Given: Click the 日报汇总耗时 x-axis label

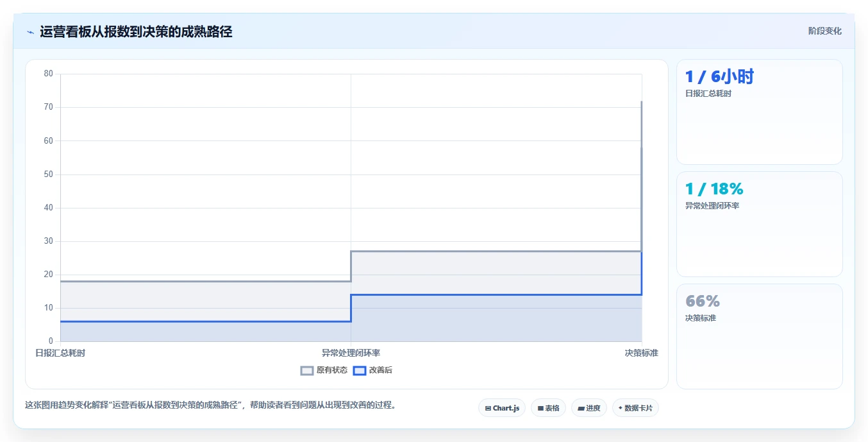Looking at the screenshot, I should point(60,353).
